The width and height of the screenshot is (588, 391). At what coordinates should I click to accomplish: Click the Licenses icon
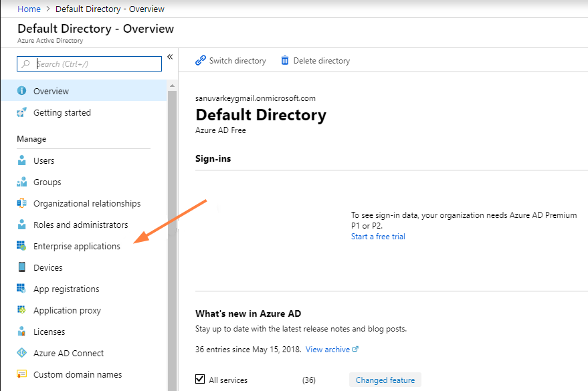(x=22, y=332)
